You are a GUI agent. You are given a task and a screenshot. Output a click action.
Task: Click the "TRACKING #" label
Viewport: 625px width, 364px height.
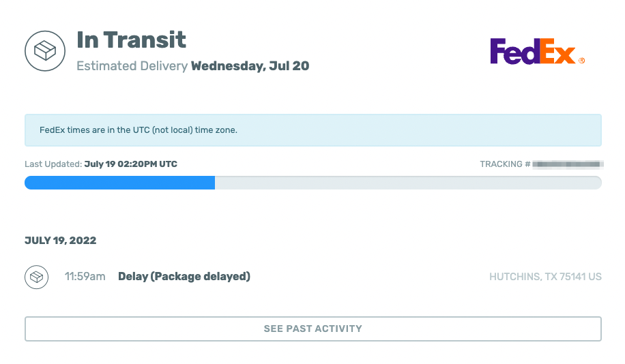[505, 164]
